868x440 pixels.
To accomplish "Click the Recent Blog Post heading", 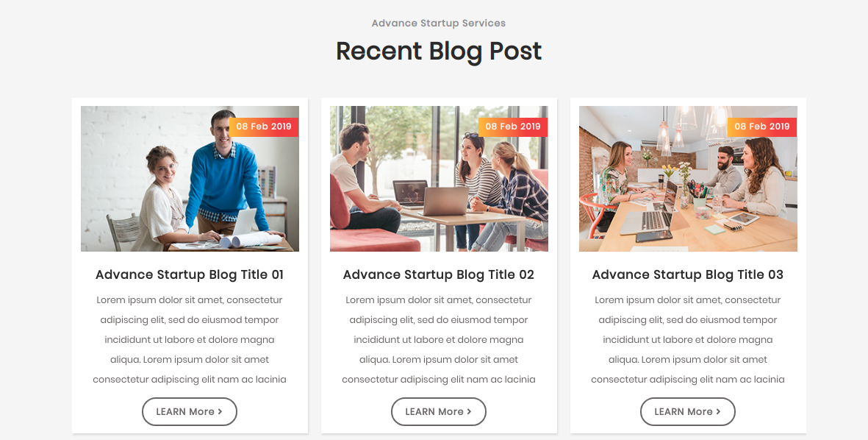I will pyautogui.click(x=439, y=51).
